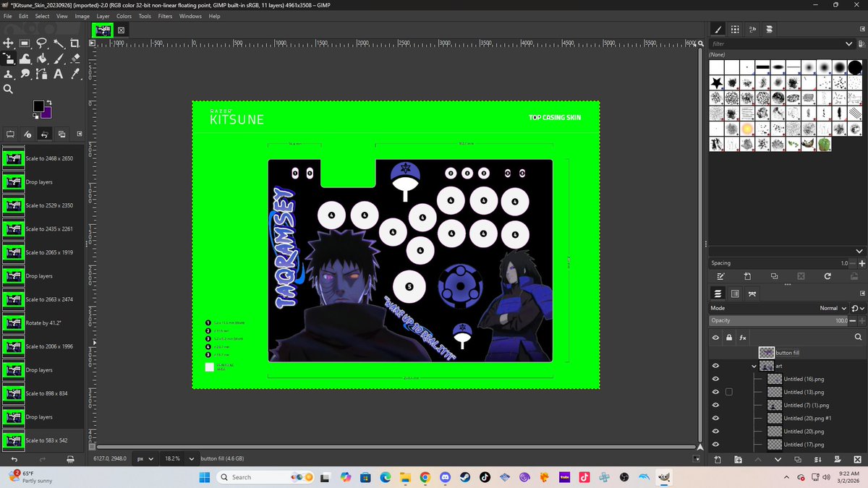Viewport: 868px width, 488px height.
Task: Collapse the art layer group
Action: click(754, 366)
